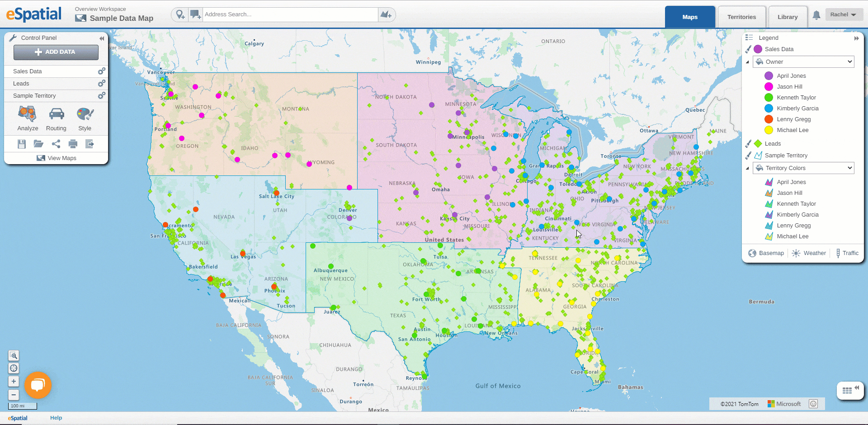Zoom in with the plus button
868x425 pixels.
(x=14, y=381)
